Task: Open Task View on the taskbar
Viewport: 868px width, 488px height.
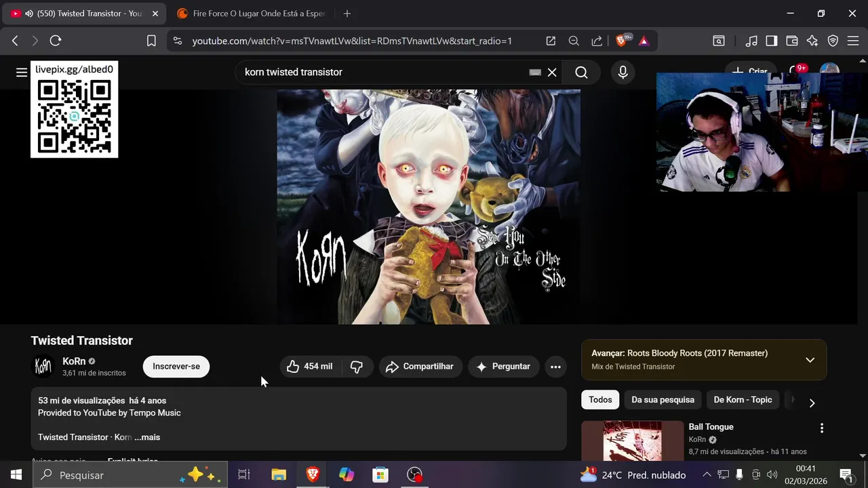Action: pyautogui.click(x=244, y=475)
